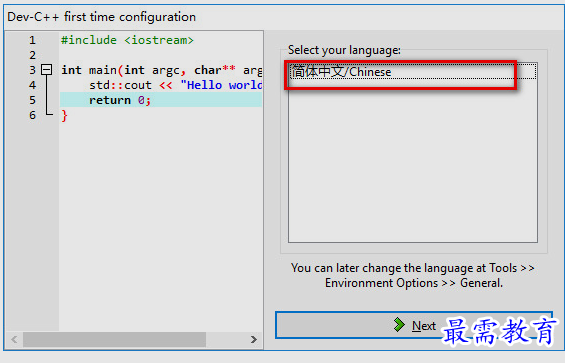Click the closing brace on line 6
Image resolution: width=565 pixels, height=363 pixels.
point(64,116)
